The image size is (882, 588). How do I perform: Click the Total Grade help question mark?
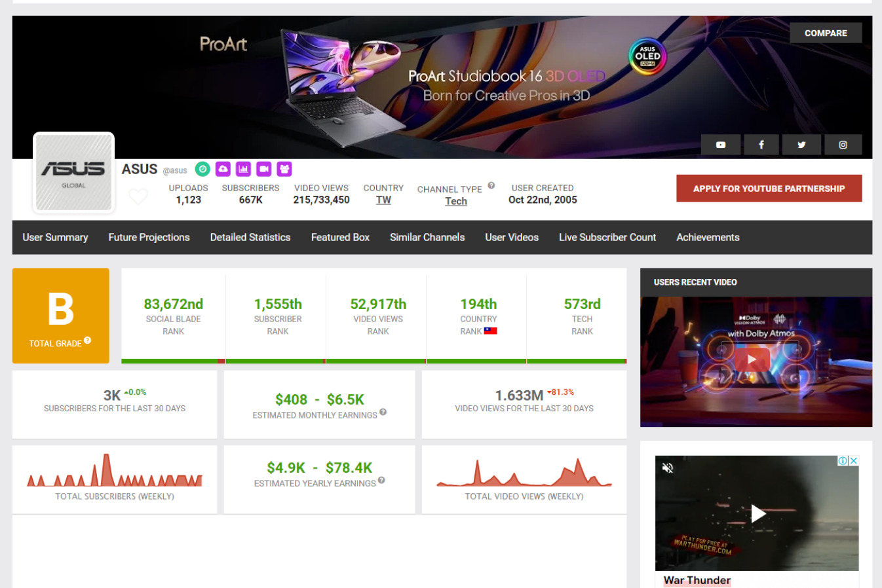click(87, 340)
